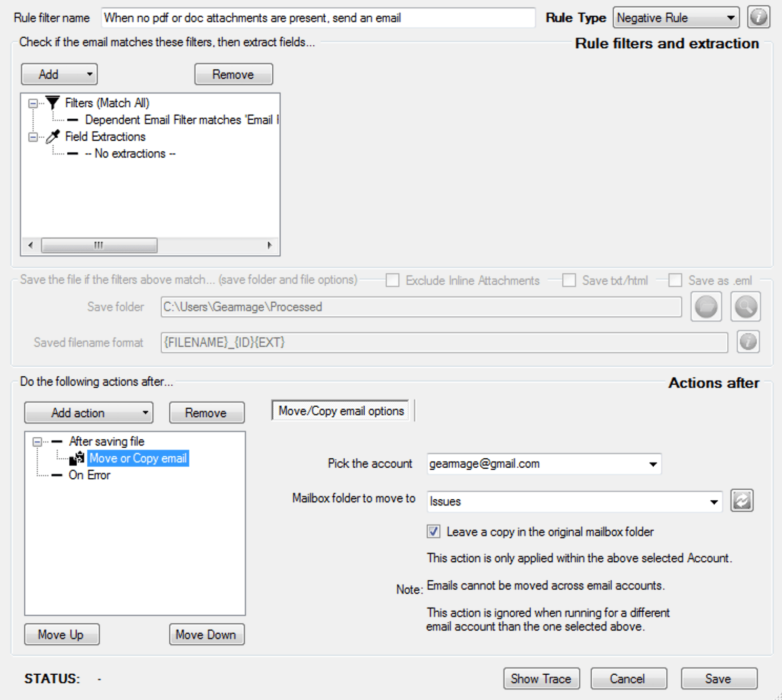Click the Rule filter name text field
The height and width of the screenshot is (700, 782).
[x=318, y=18]
